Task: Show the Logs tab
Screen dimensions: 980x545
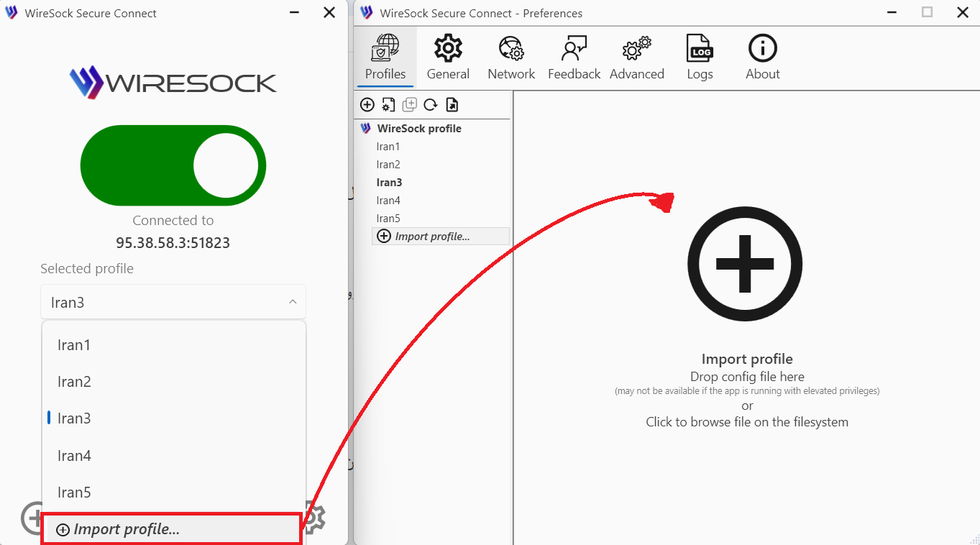Action: (x=700, y=57)
